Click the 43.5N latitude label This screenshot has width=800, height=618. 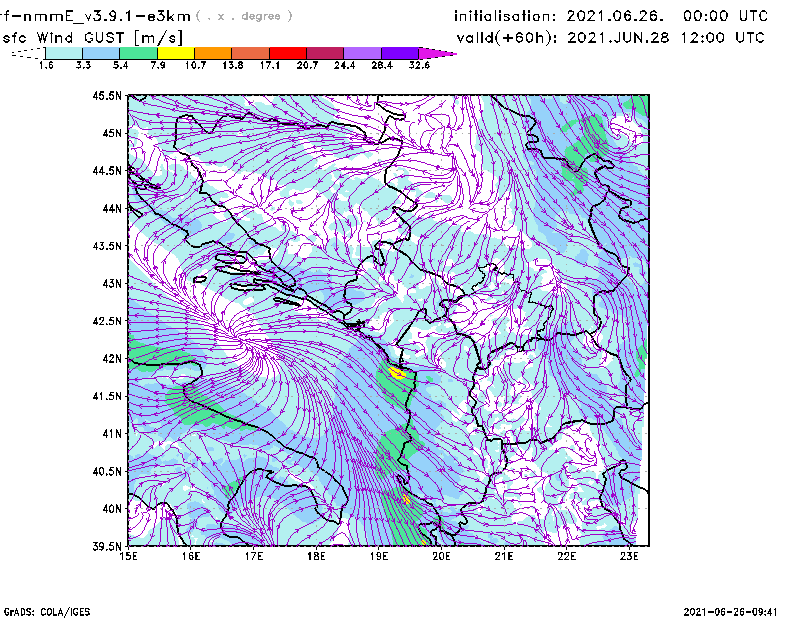[107, 246]
